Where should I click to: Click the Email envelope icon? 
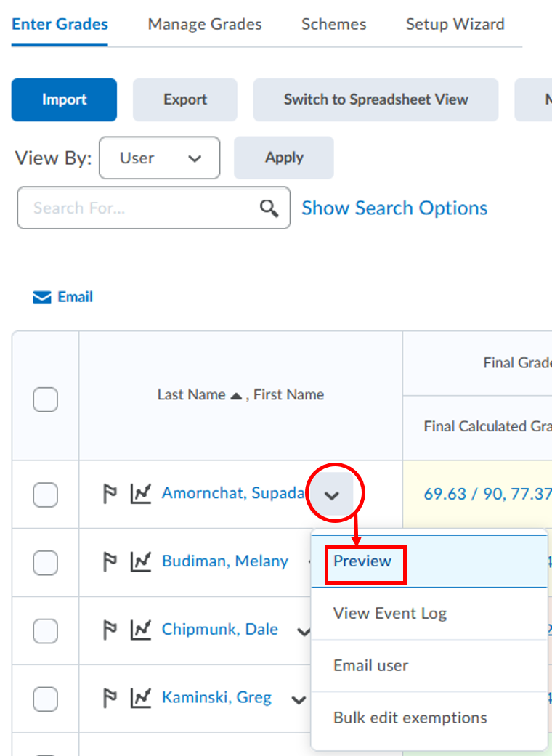[42, 297]
